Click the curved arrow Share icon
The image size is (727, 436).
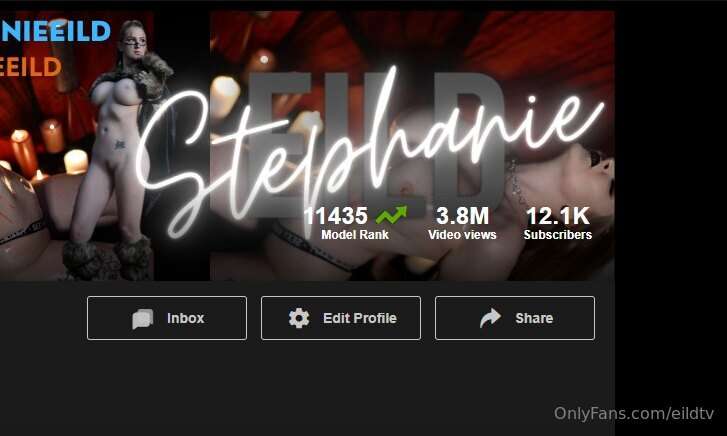[491, 318]
